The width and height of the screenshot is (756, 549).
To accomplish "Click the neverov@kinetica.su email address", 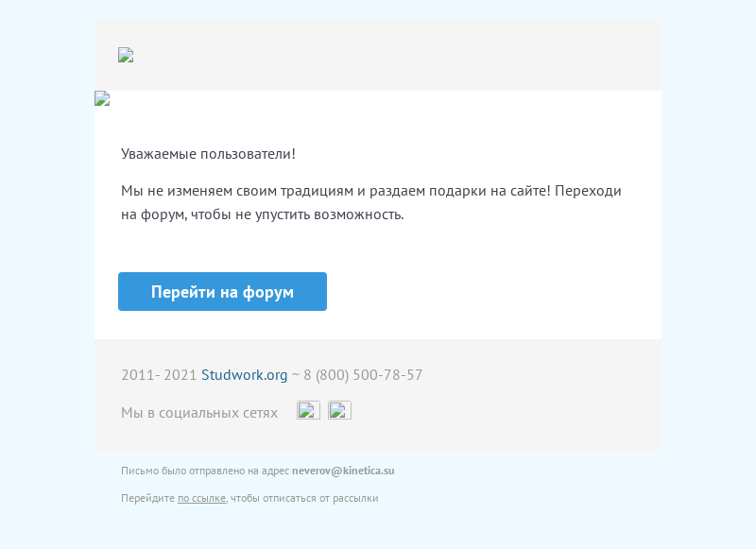I will point(343,471).
